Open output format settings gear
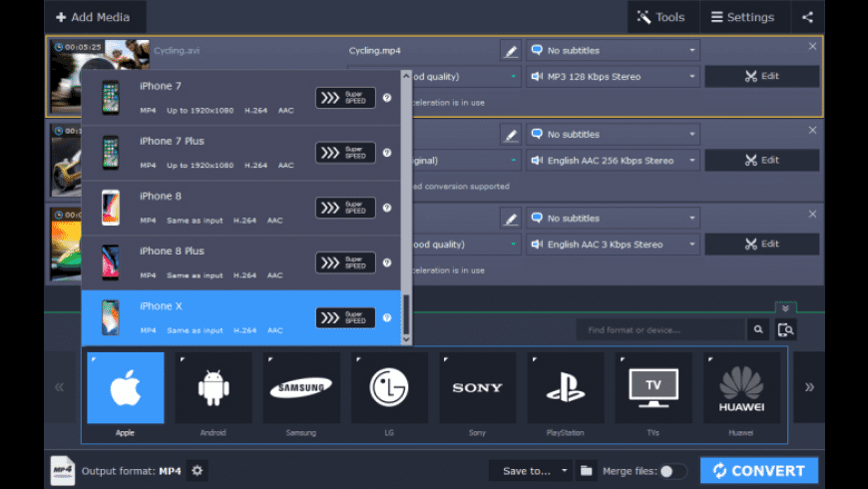 point(198,471)
